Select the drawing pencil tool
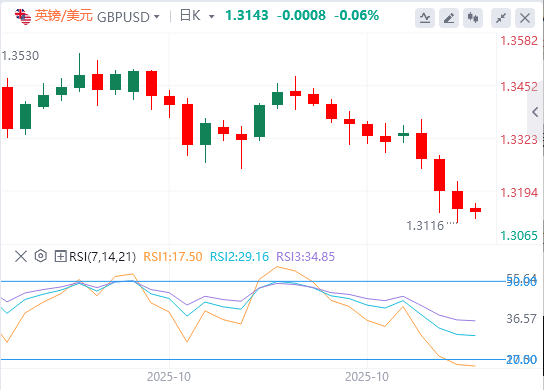The height and width of the screenshot is (390, 544). click(449, 18)
